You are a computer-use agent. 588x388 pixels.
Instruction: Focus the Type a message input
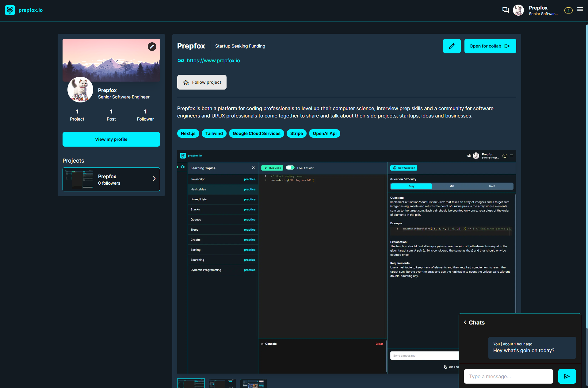click(509, 376)
